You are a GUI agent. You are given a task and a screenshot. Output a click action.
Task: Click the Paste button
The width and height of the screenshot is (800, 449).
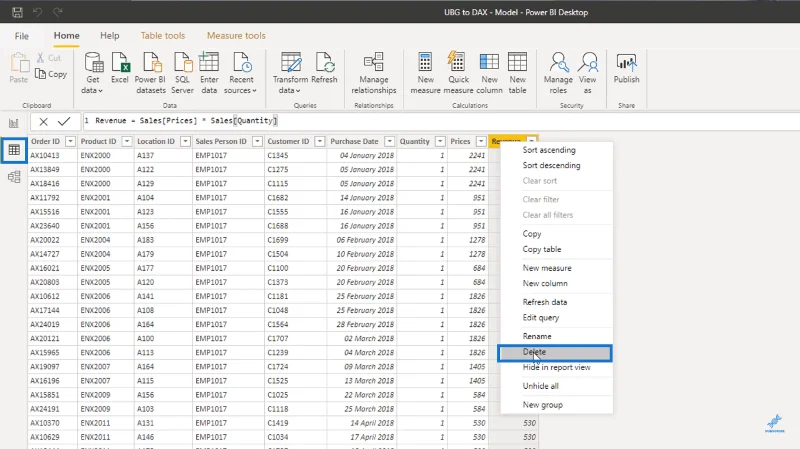pos(19,68)
